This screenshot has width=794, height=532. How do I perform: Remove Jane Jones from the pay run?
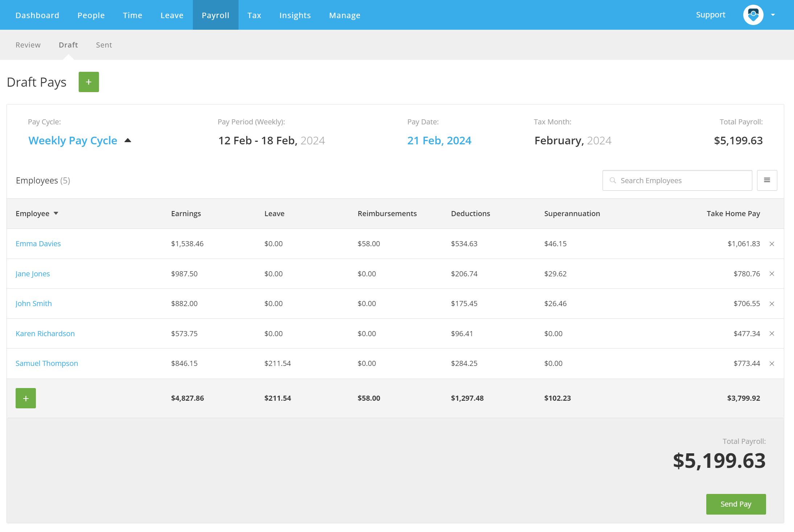click(x=772, y=274)
